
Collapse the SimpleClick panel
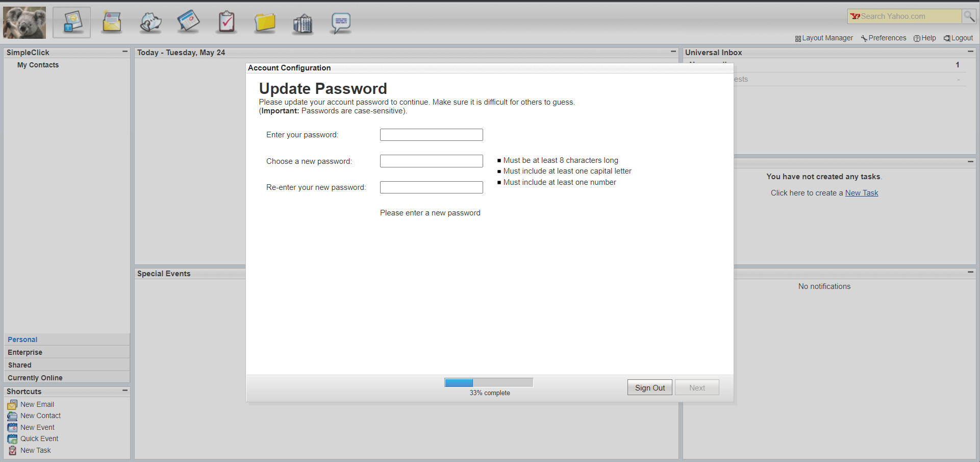tap(125, 52)
